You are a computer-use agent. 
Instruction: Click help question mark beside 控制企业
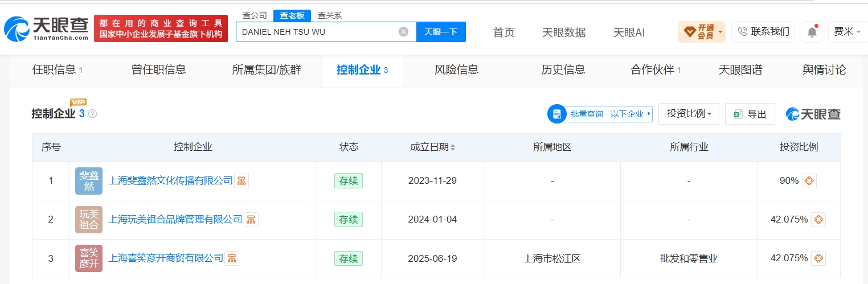92,114
